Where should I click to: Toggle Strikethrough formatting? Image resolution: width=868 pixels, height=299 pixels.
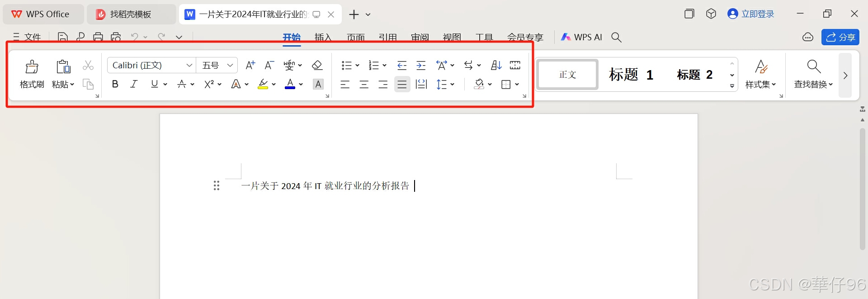(182, 84)
